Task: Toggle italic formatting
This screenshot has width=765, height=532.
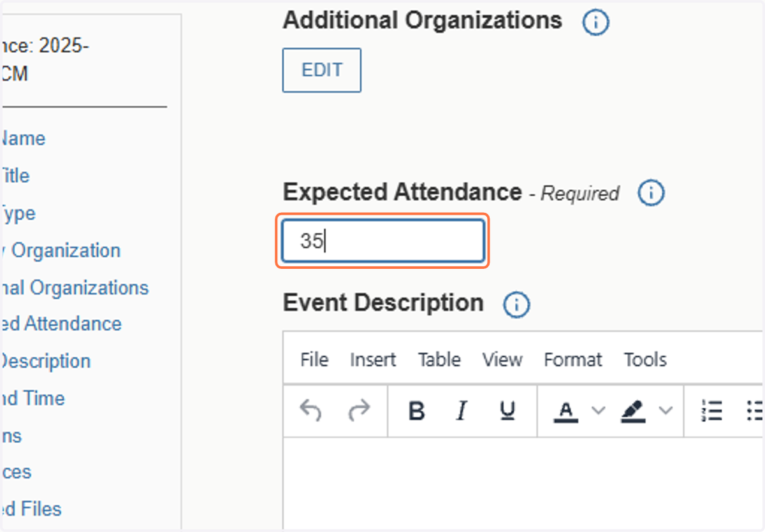Action: point(462,411)
